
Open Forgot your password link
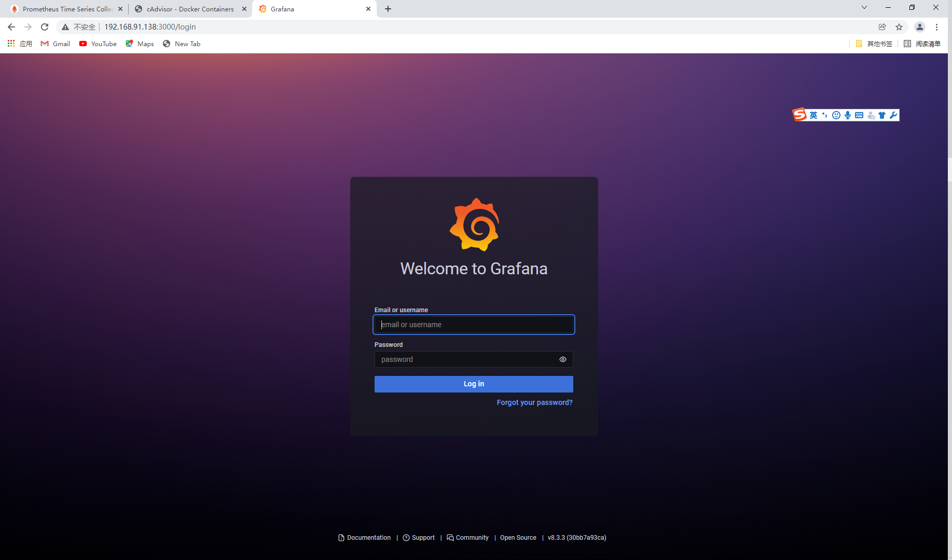tap(534, 402)
